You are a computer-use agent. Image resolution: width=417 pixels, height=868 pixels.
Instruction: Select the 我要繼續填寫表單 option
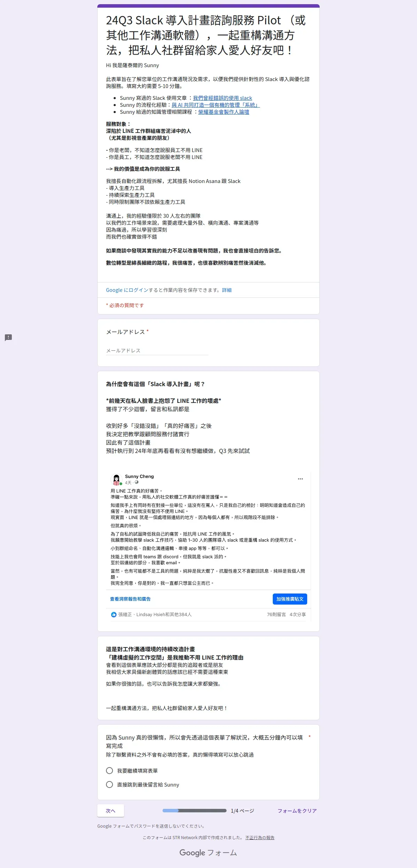(109, 771)
